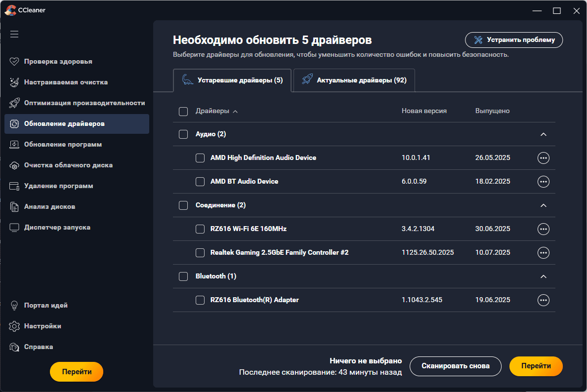Open Диспетчер запуска section
Image resolution: width=587 pixels, height=392 pixels.
click(x=77, y=228)
